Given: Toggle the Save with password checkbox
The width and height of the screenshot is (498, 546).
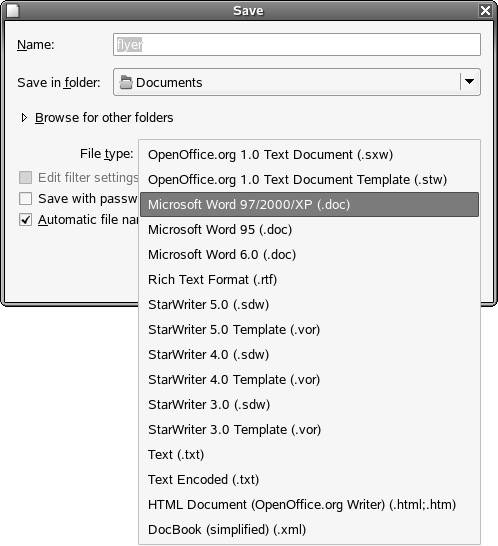Looking at the screenshot, I should tap(25, 199).
